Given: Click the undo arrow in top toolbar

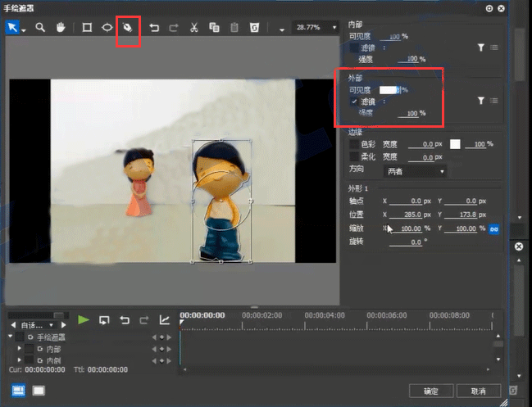Looking at the screenshot, I should click(x=154, y=27).
